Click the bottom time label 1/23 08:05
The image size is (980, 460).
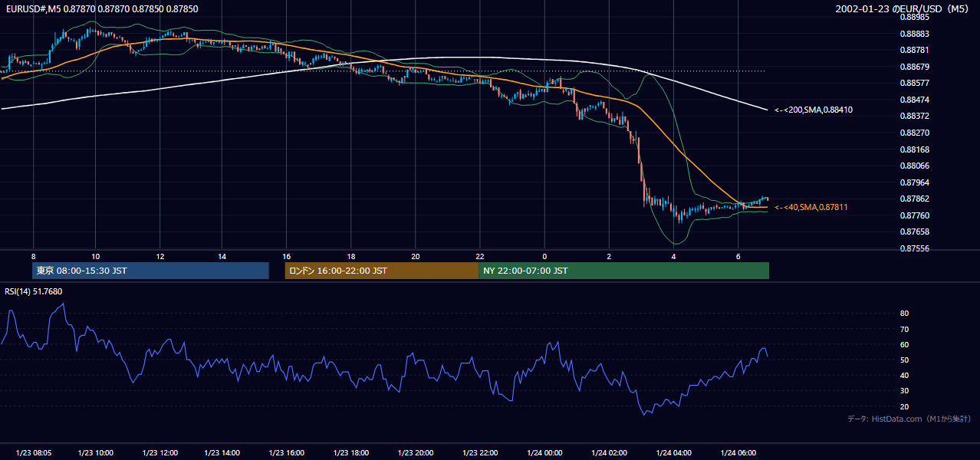(x=34, y=453)
